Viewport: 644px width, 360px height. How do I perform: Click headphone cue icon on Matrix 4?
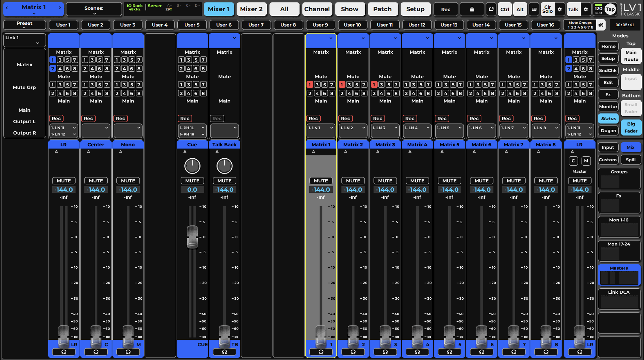tap(417, 352)
